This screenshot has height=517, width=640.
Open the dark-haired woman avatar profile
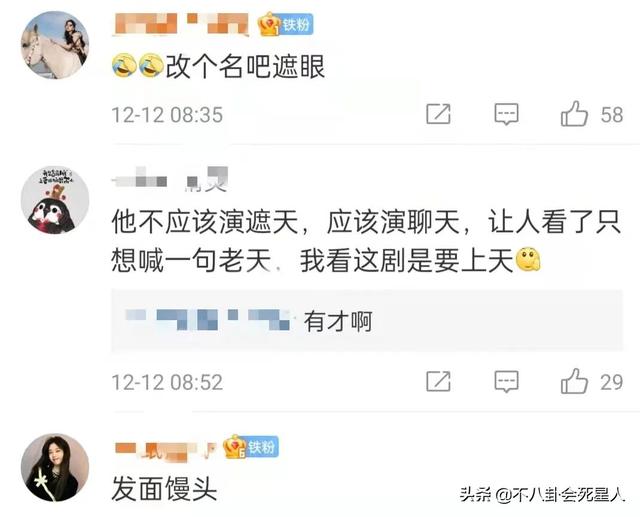tap(55, 468)
